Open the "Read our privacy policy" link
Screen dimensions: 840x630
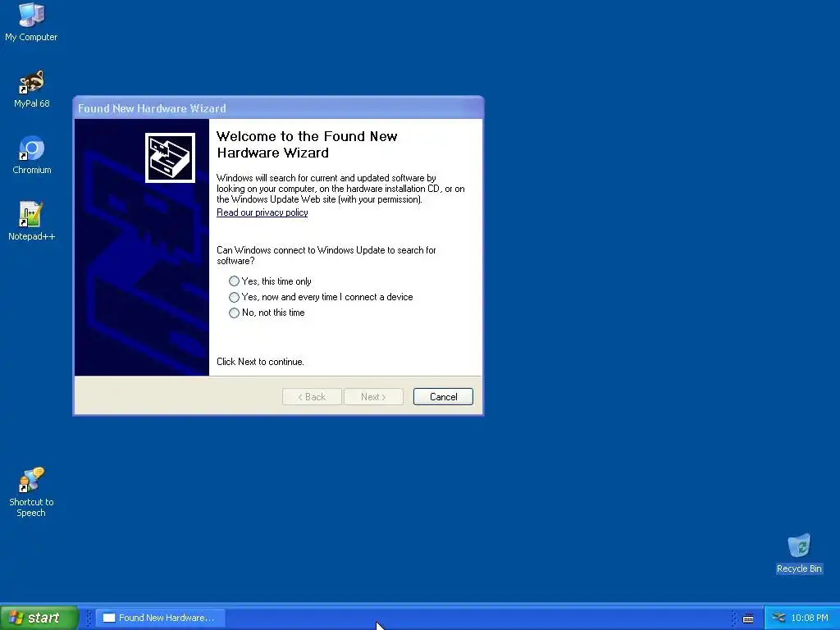tap(262, 212)
